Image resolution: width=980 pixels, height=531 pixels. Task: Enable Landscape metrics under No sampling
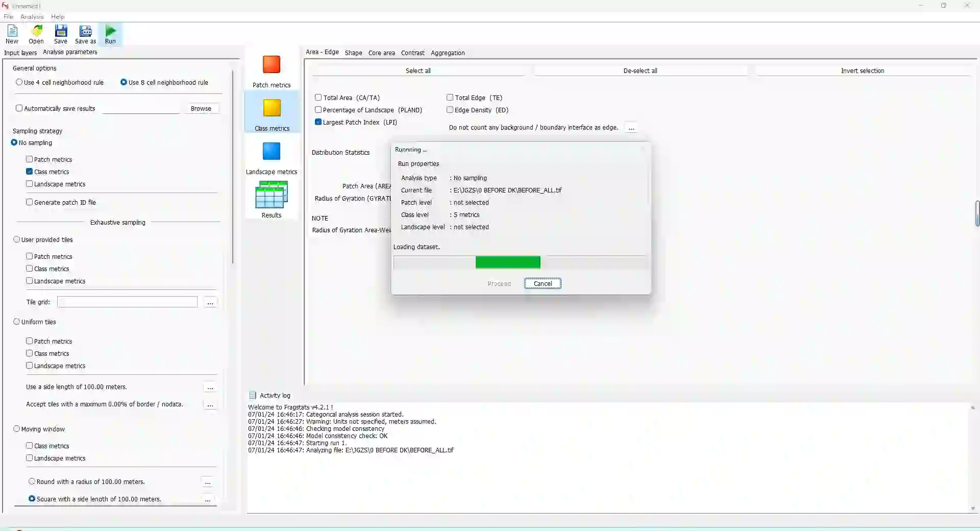pyautogui.click(x=30, y=184)
